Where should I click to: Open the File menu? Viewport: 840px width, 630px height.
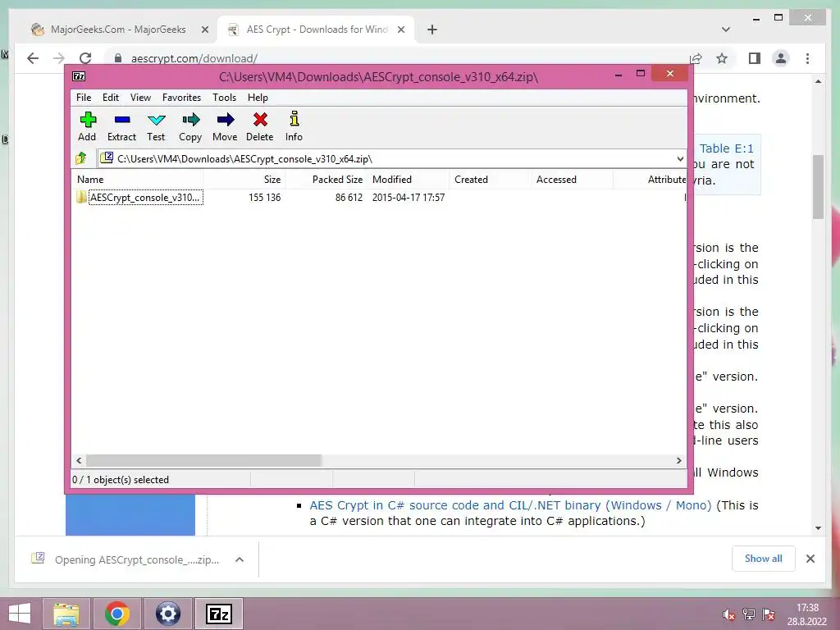click(84, 98)
